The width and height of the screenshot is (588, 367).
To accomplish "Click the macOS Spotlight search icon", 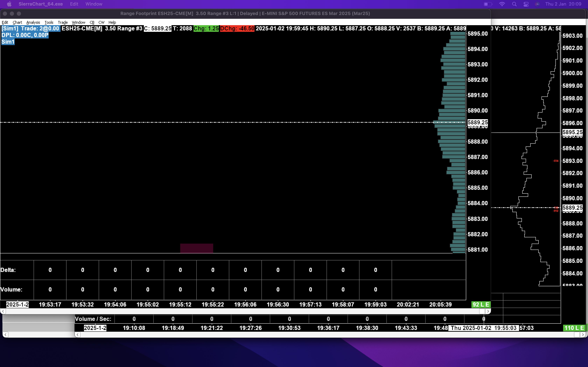I will (514, 4).
